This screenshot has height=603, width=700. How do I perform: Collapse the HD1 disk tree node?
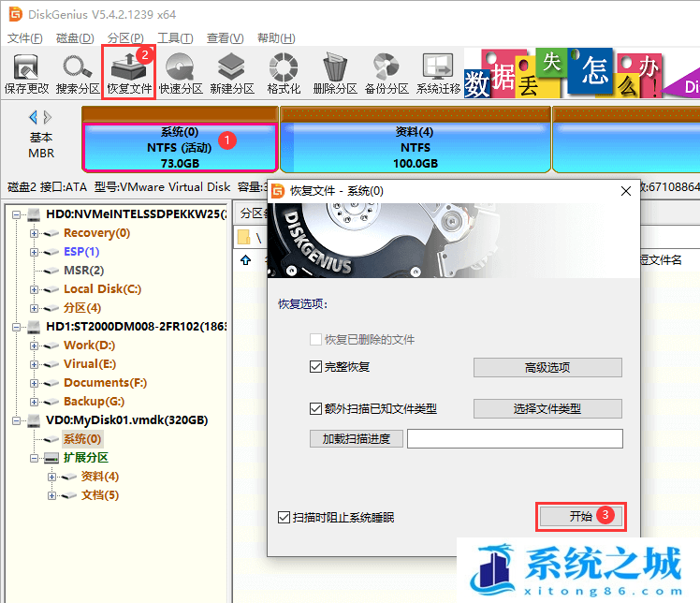[x=16, y=327]
